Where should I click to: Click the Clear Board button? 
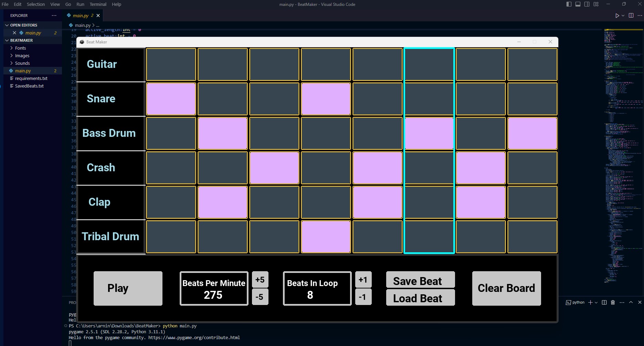coord(506,288)
